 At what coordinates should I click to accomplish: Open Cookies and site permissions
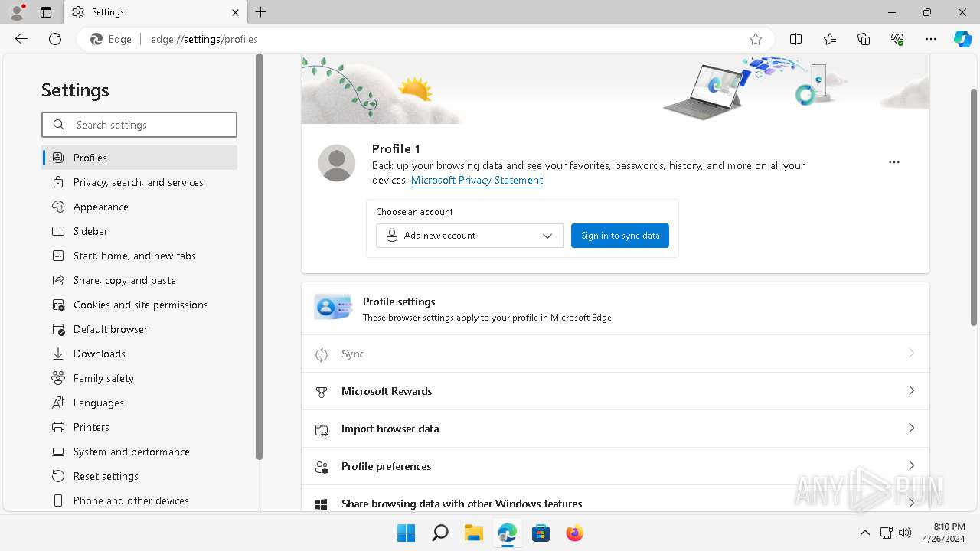pos(139,305)
